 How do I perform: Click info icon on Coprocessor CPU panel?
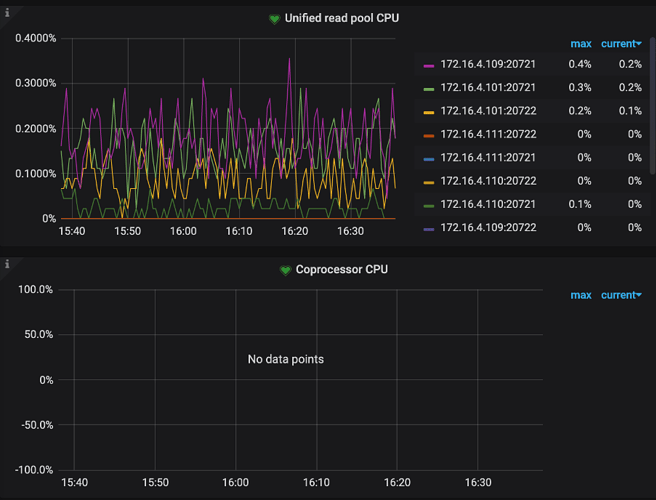click(x=6, y=265)
